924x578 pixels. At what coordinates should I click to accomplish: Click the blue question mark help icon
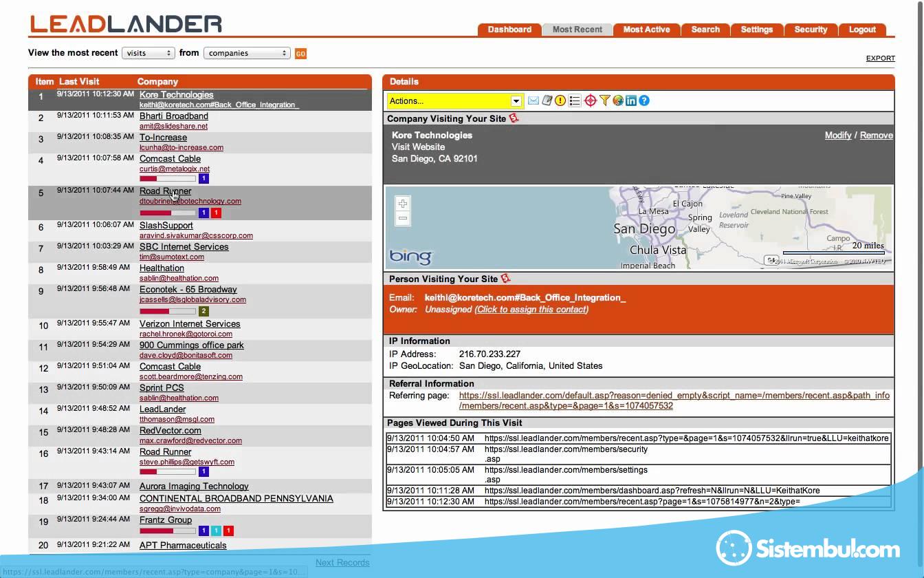coord(644,100)
